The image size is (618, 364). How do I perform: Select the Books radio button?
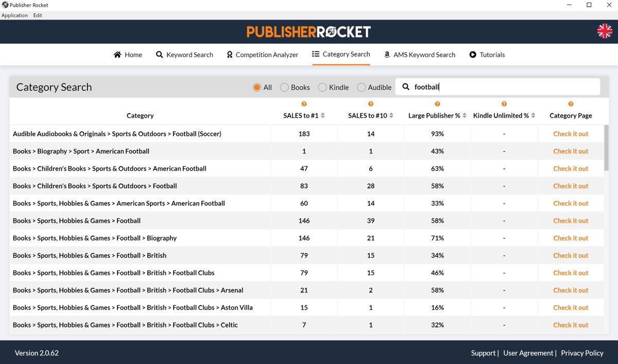click(x=284, y=87)
